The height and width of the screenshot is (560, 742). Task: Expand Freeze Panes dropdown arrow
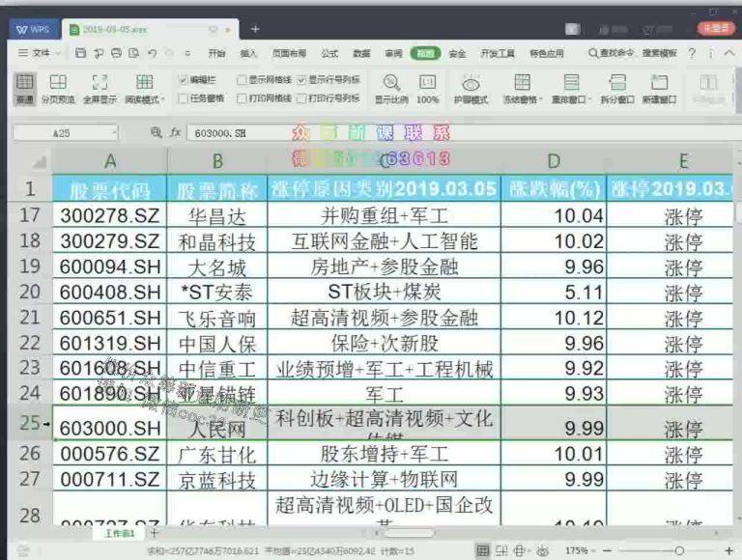[x=540, y=99]
